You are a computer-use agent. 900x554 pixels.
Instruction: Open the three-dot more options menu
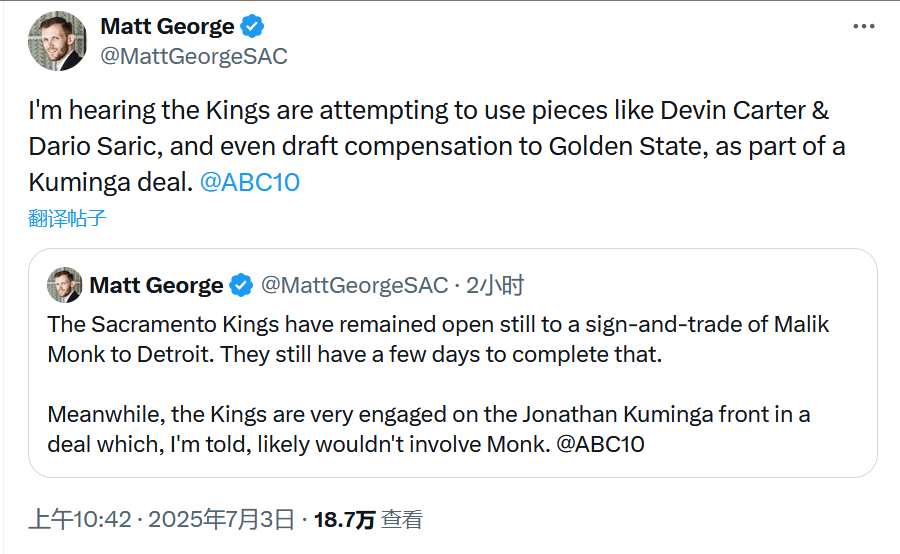click(864, 27)
